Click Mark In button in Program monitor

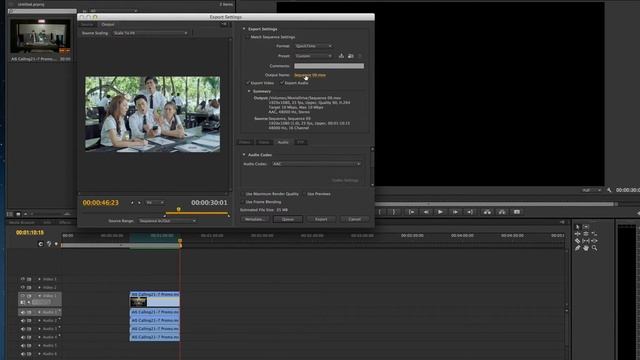[x=380, y=212]
